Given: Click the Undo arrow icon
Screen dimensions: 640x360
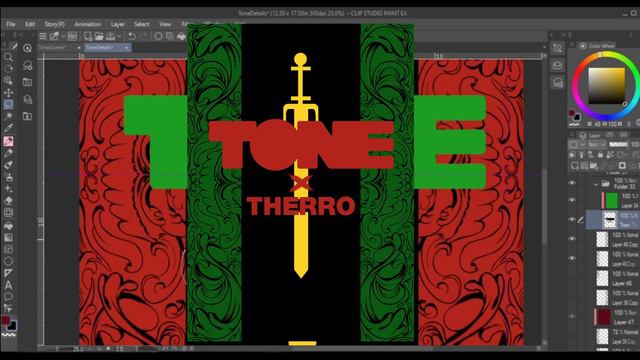Looking at the screenshot, I should click(x=132, y=36).
